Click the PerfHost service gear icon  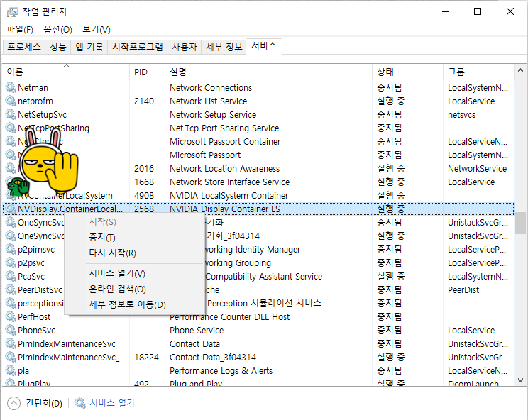click(x=11, y=316)
